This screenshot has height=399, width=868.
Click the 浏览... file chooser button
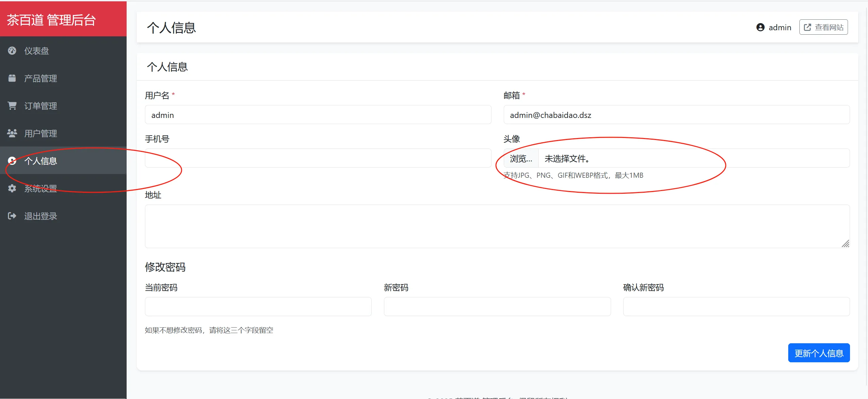pyautogui.click(x=521, y=158)
